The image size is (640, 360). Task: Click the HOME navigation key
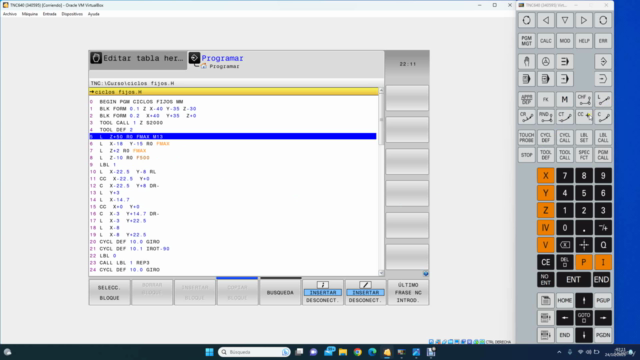pos(565,300)
